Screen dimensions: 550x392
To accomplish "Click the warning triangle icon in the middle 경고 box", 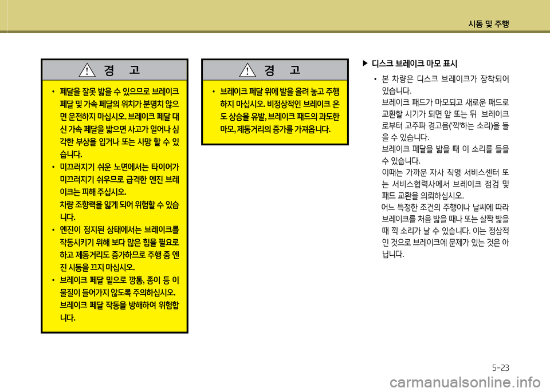I will point(247,70).
